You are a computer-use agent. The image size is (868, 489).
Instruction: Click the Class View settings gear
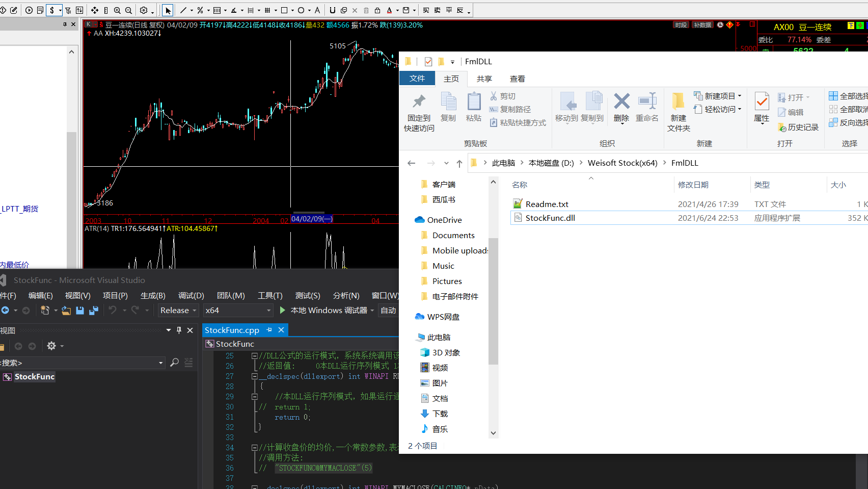coord(51,346)
